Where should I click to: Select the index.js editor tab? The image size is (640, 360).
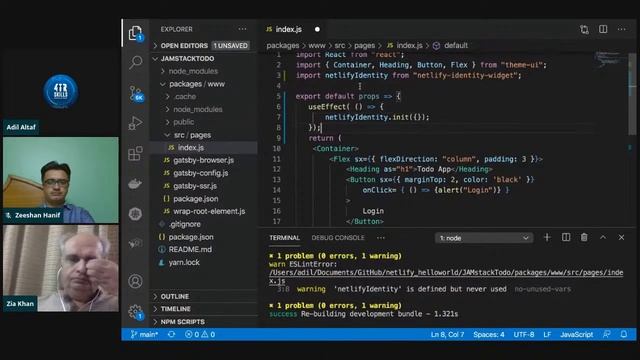[x=293, y=29]
